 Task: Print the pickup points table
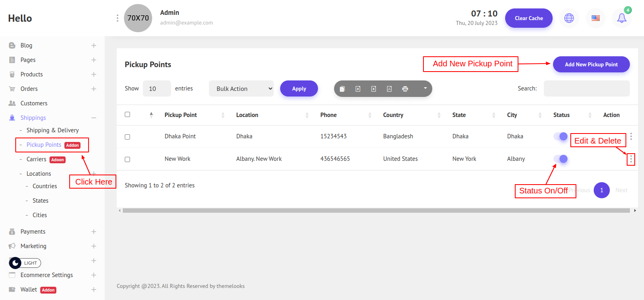point(405,89)
